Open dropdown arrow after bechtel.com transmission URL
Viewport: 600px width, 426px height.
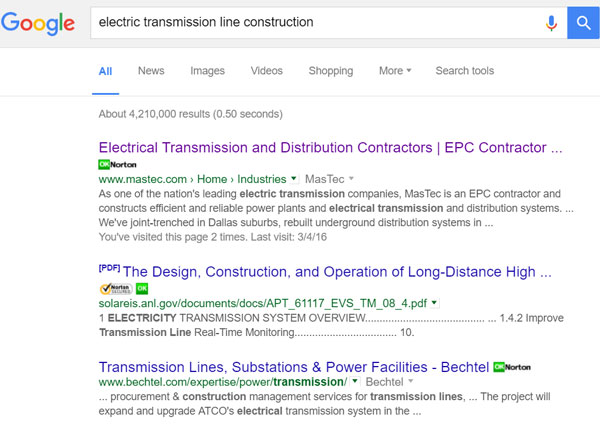tap(357, 383)
